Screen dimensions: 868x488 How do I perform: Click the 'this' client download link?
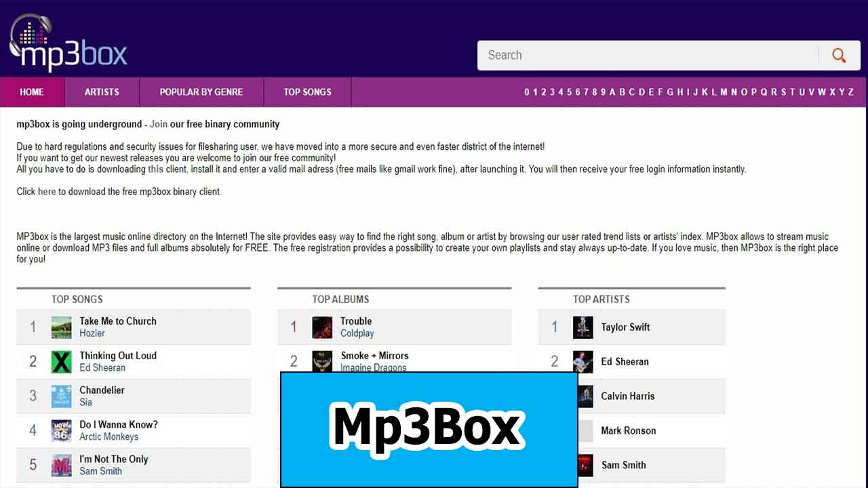(x=156, y=169)
